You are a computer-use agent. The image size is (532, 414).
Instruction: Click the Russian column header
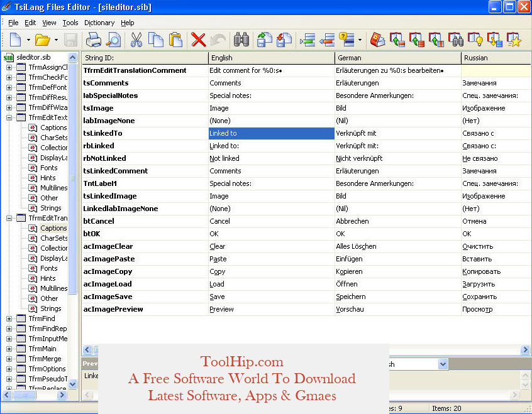tap(496, 58)
